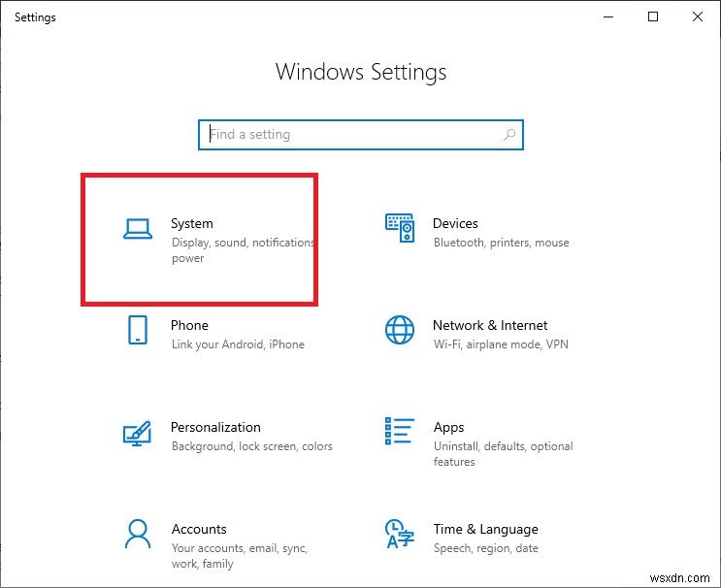This screenshot has width=721, height=588.
Task: Open the Personalization paintbrush icon
Action: [137, 433]
